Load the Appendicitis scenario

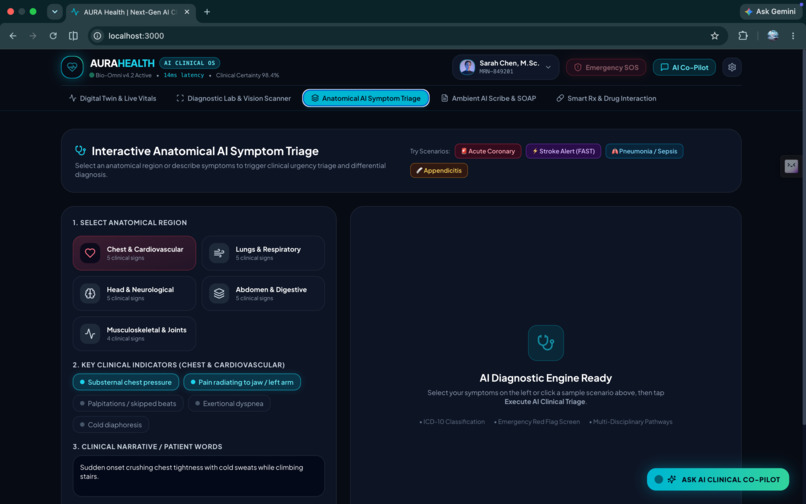439,170
